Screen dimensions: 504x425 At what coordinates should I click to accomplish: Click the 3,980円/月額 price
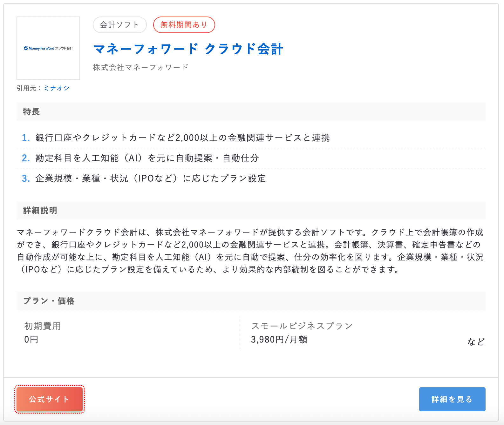point(279,340)
